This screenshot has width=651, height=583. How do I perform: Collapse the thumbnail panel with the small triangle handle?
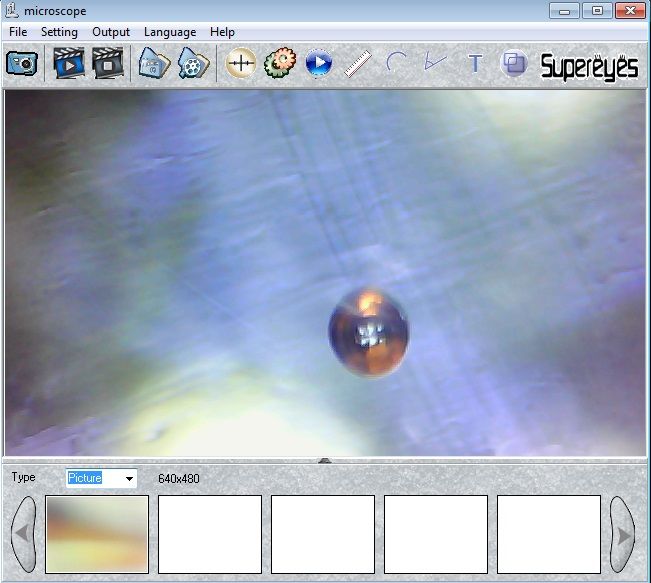325,460
